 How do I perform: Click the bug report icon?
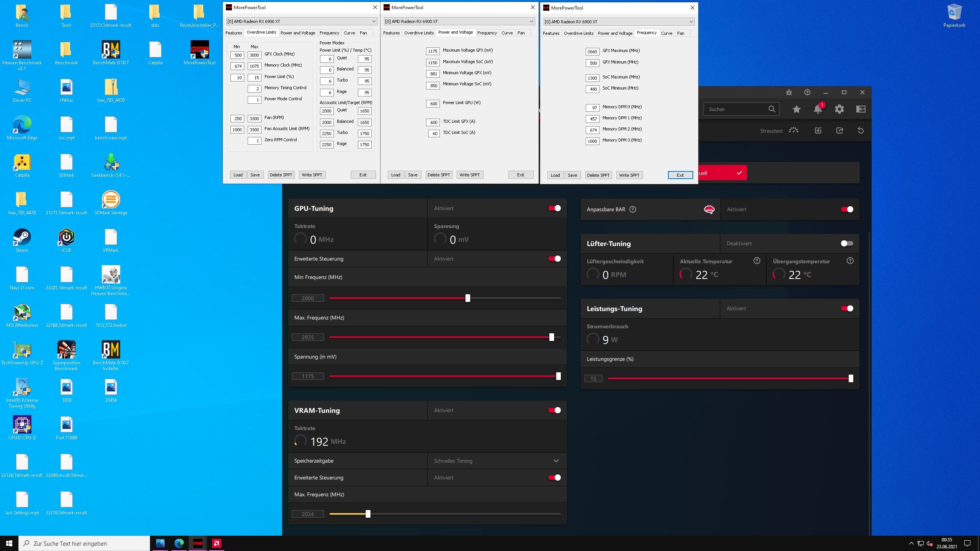point(789,92)
